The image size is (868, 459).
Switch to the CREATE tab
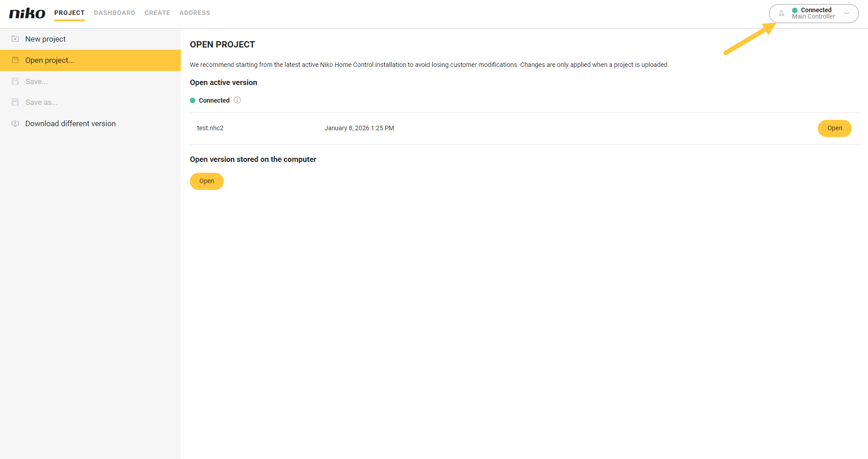pyautogui.click(x=157, y=13)
